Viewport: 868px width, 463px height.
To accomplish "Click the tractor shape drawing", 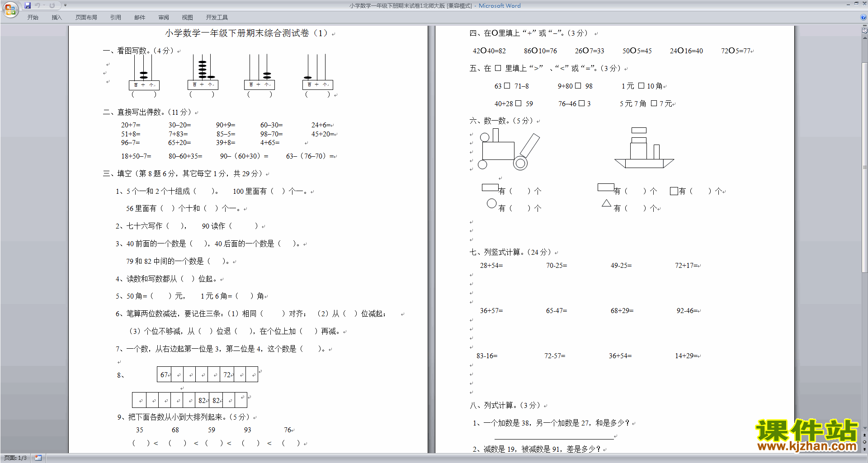I will pos(509,150).
